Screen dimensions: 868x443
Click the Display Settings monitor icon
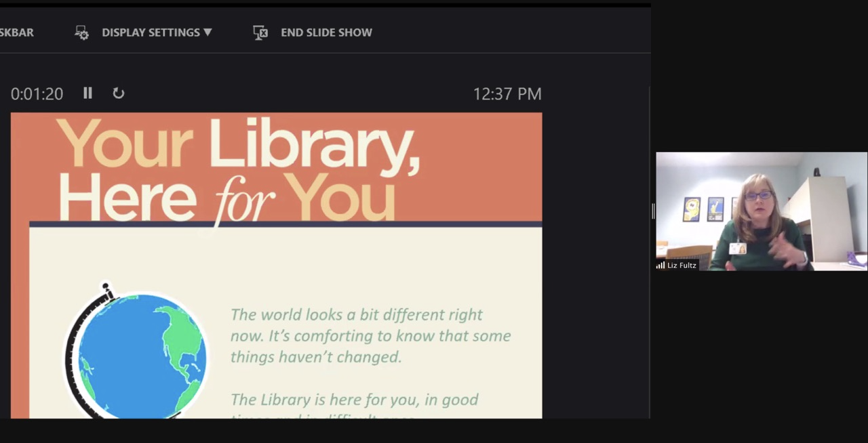(81, 33)
